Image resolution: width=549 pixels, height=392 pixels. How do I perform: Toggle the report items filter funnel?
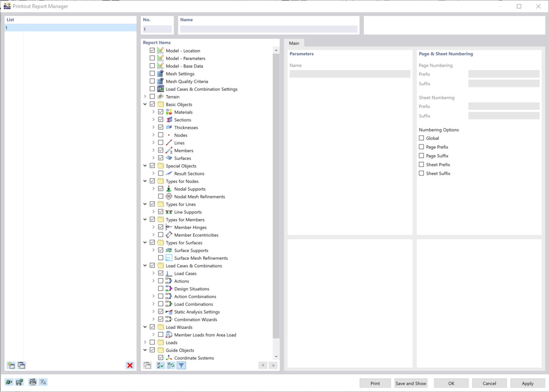[x=181, y=365]
